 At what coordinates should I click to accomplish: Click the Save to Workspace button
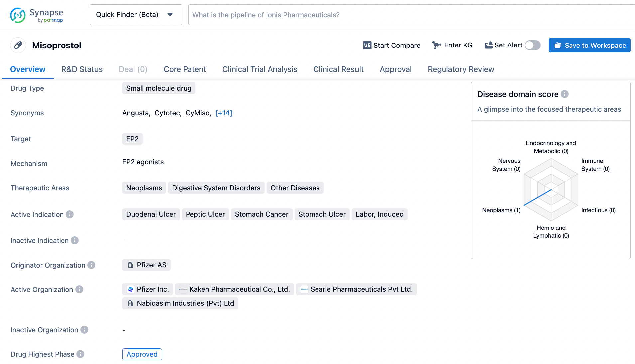pos(589,45)
